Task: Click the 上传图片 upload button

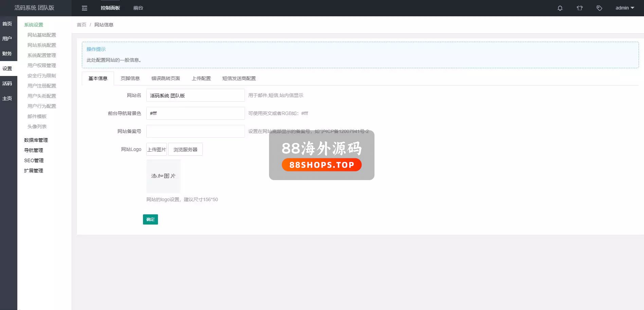Action: point(157,150)
